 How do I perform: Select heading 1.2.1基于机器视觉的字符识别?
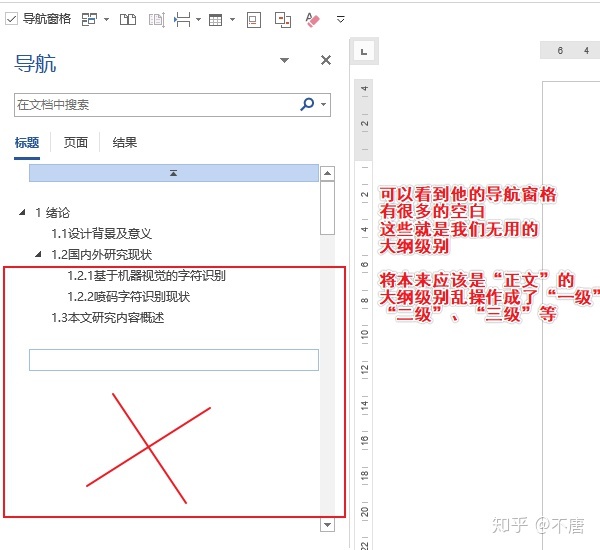[147, 276]
